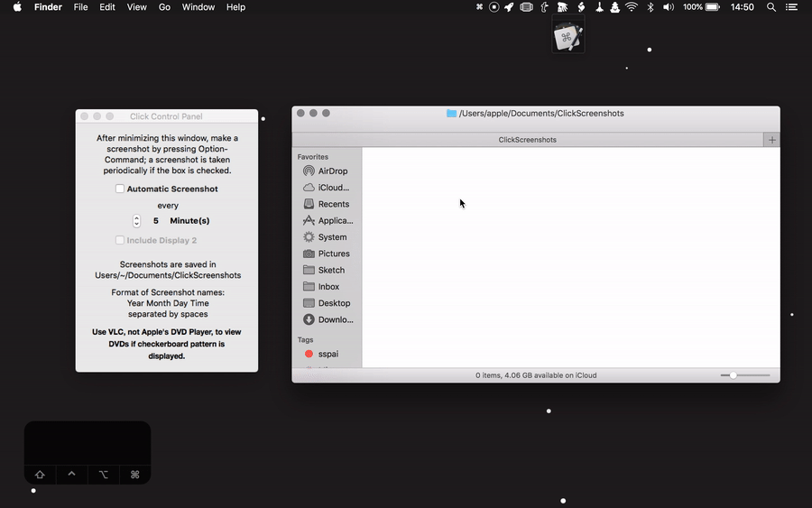
Task: Open the volume control in the menu bar
Action: [668, 7]
